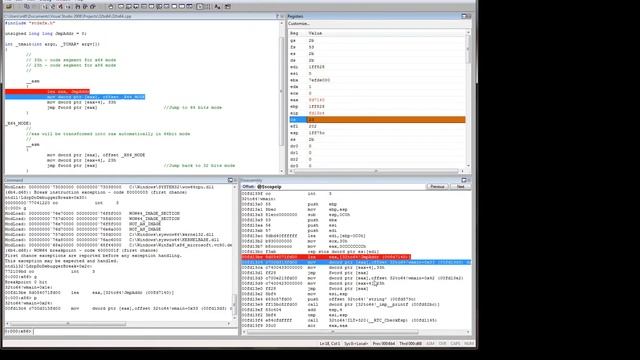The image size is (640, 360).
Task: Select the highlighted cs register row
Action: [x=377, y=120]
